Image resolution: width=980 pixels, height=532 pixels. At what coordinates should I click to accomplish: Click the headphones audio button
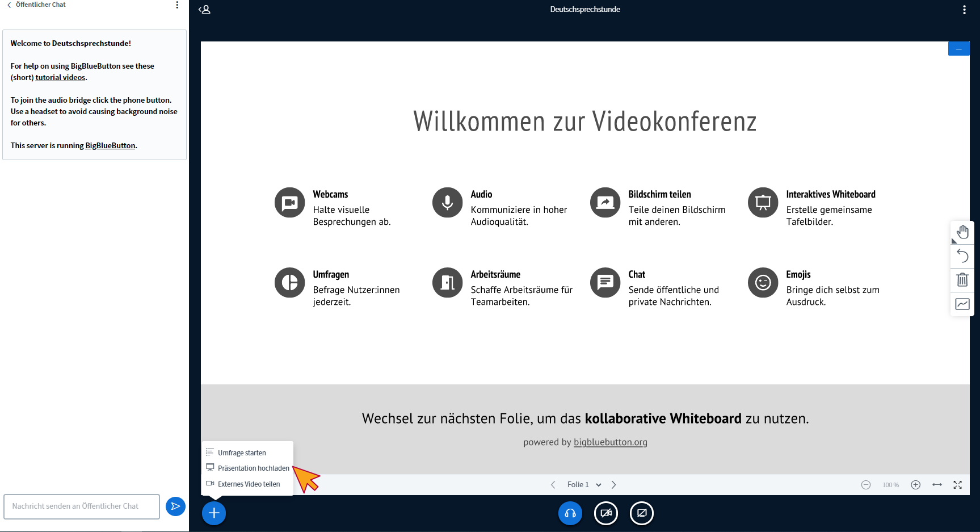tap(570, 513)
